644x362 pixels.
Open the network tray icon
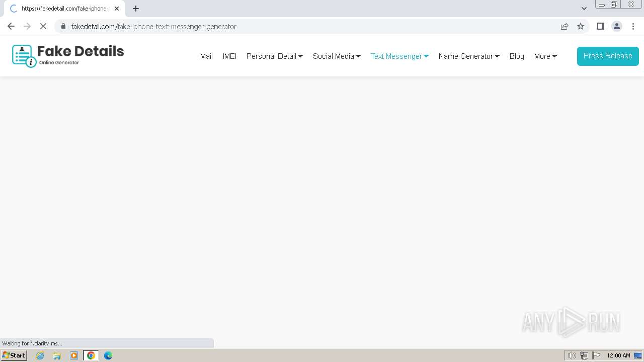coord(584,355)
